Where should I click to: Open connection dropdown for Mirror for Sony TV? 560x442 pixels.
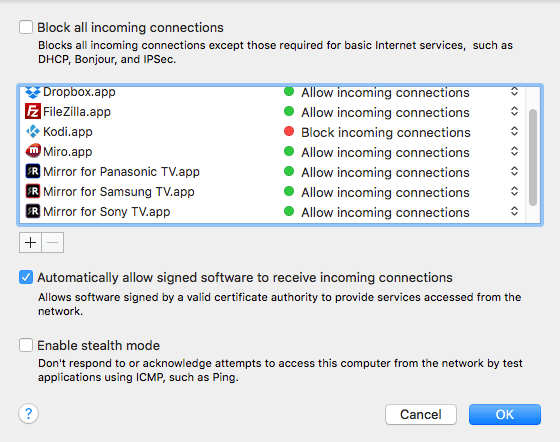coord(514,211)
